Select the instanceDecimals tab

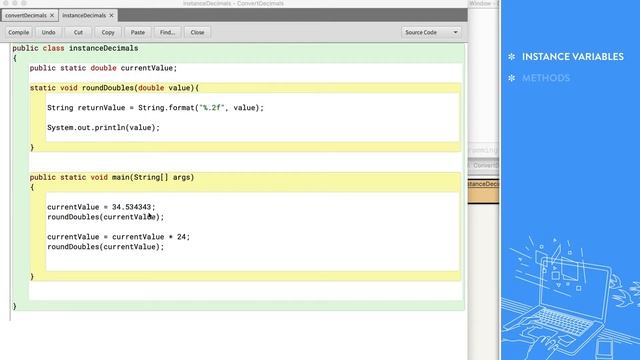click(x=84, y=16)
